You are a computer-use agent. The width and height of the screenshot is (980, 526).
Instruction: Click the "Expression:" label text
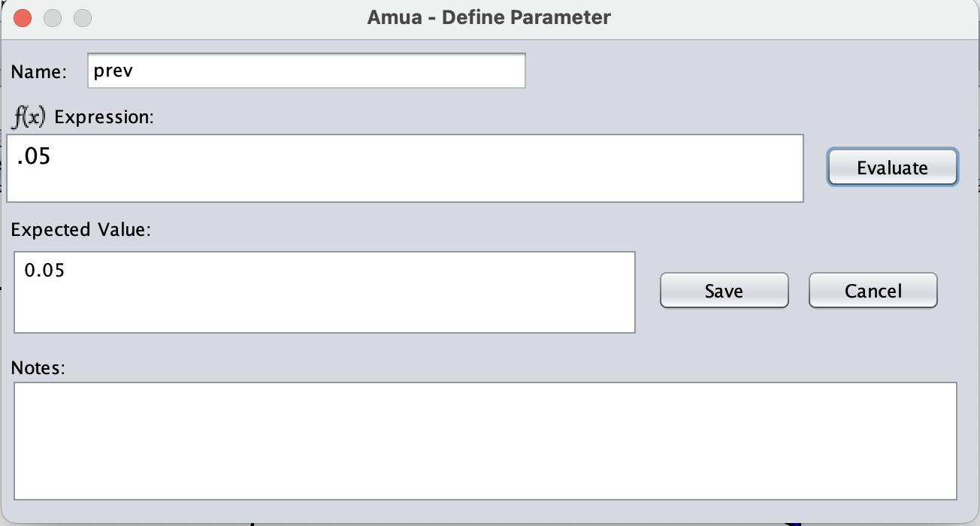tap(104, 117)
